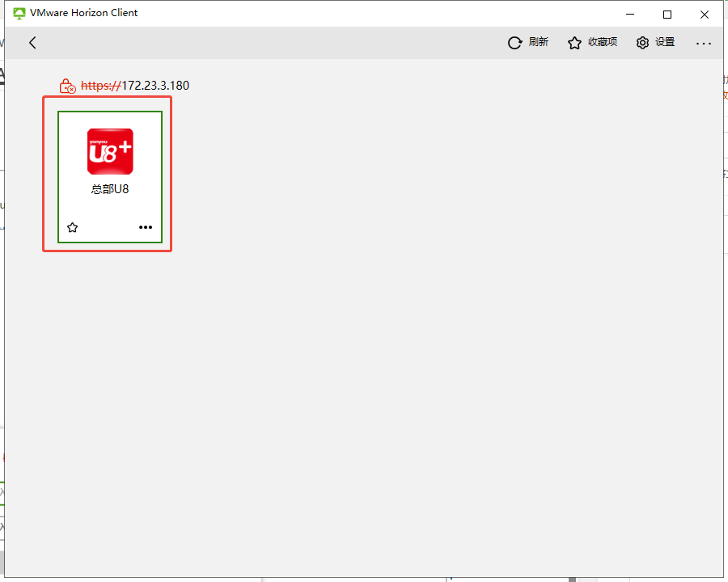Toggle favorite star on 总部U8 card
728x582 pixels.
73,227
